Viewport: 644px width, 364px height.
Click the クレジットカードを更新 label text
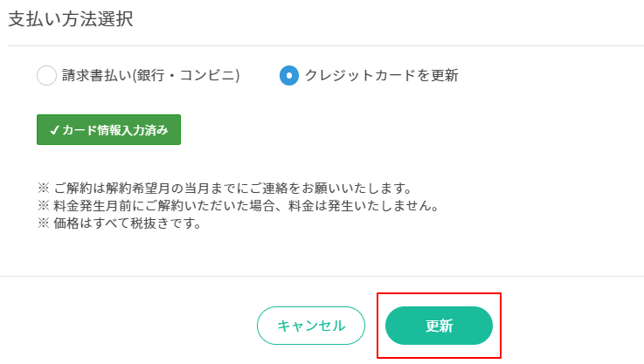pyautogui.click(x=381, y=76)
